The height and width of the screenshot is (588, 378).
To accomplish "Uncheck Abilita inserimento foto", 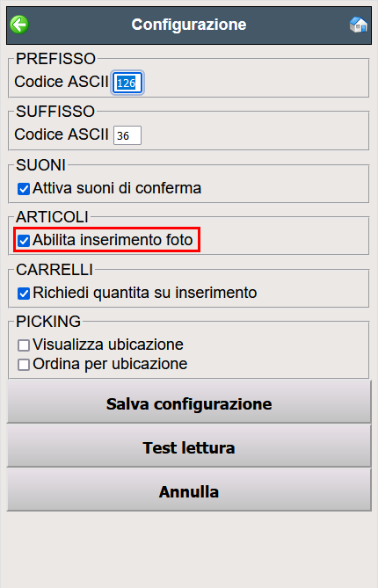I will pyautogui.click(x=24, y=240).
